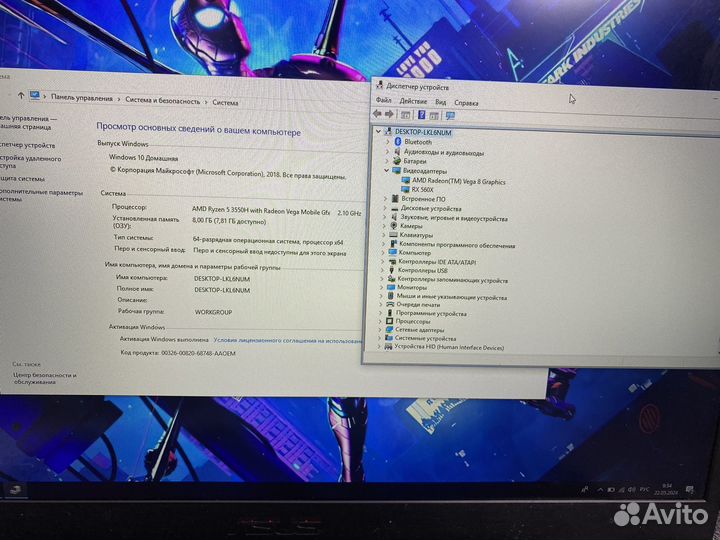The width and height of the screenshot is (720, 540).
Task: Expand Звуковые, игровые и видеоустройства
Action: pyautogui.click(x=384, y=217)
